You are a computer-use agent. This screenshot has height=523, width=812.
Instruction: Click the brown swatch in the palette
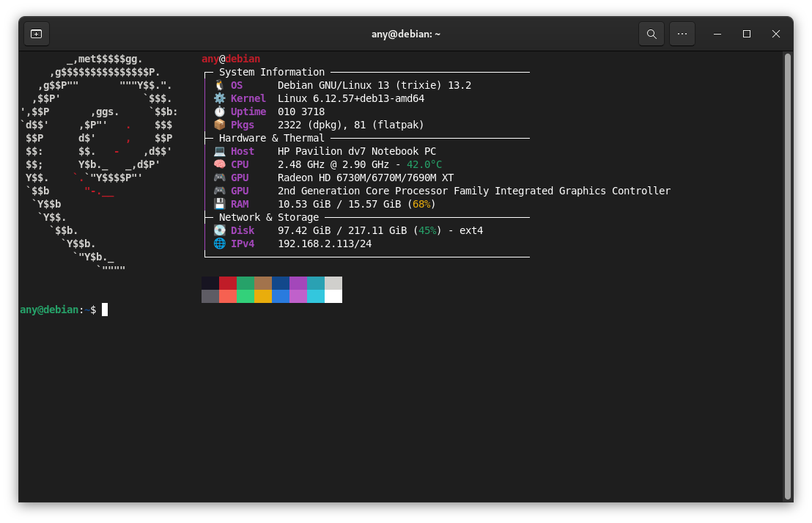click(x=263, y=283)
